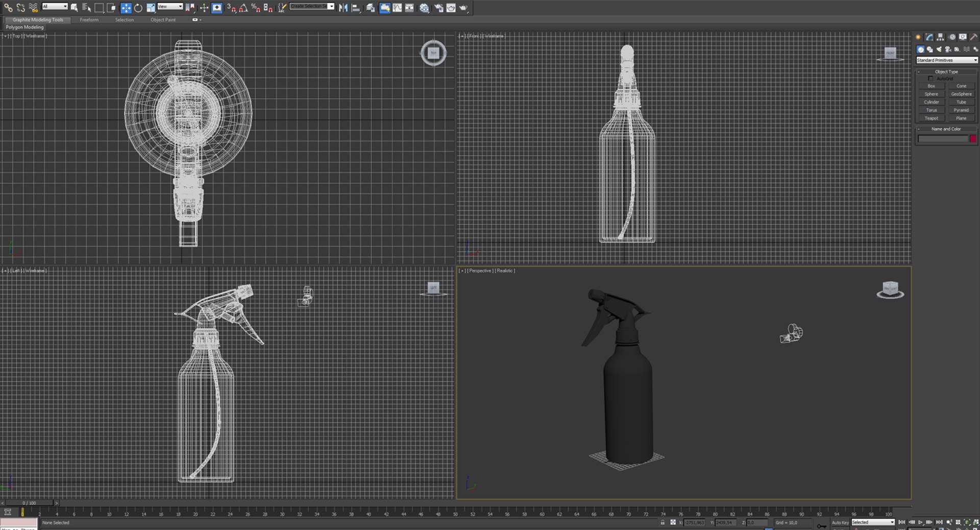980x530 pixels.
Task: Open the Modify command panel
Action: pos(929,37)
